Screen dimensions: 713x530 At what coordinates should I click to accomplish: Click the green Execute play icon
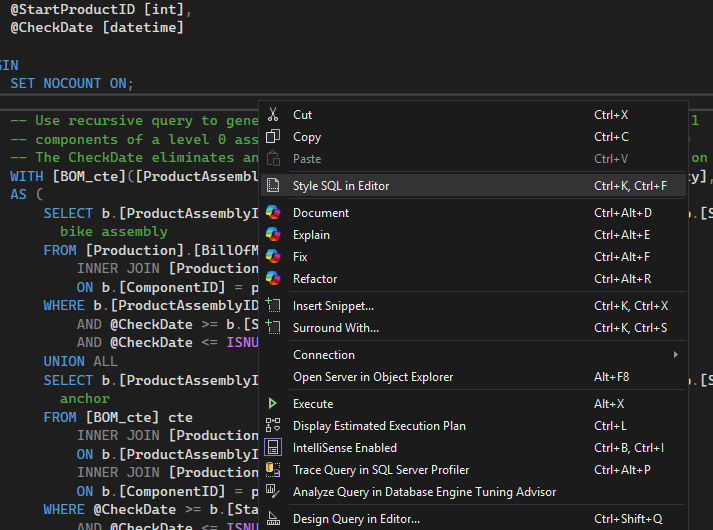click(x=273, y=404)
